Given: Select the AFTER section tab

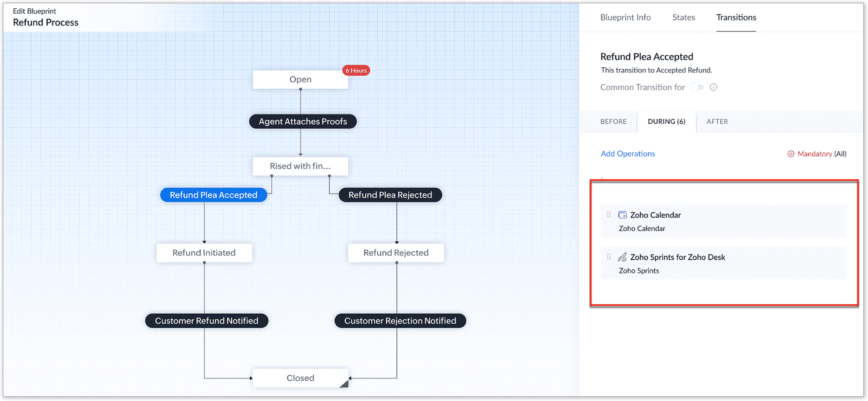Looking at the screenshot, I should point(717,122).
